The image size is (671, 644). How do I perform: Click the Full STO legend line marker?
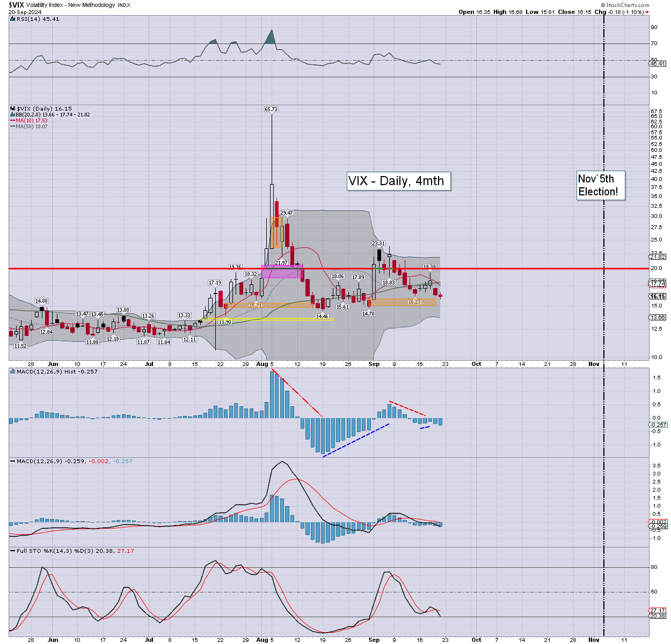pos(13,551)
